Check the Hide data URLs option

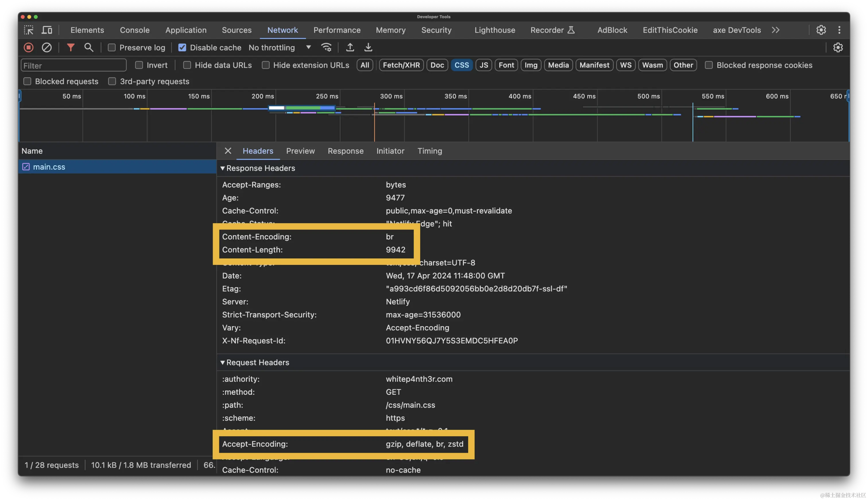187,65
